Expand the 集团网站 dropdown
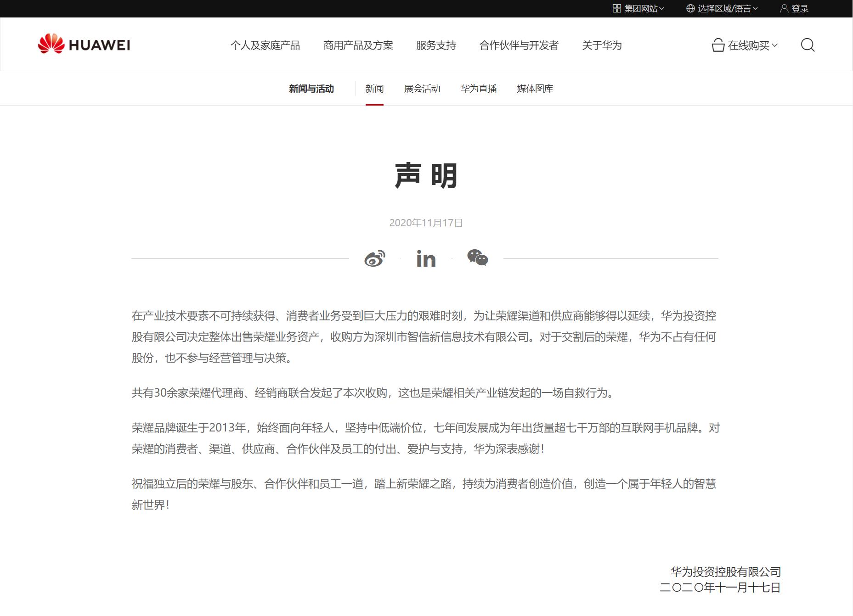Image resolution: width=853 pixels, height=616 pixels. click(638, 8)
